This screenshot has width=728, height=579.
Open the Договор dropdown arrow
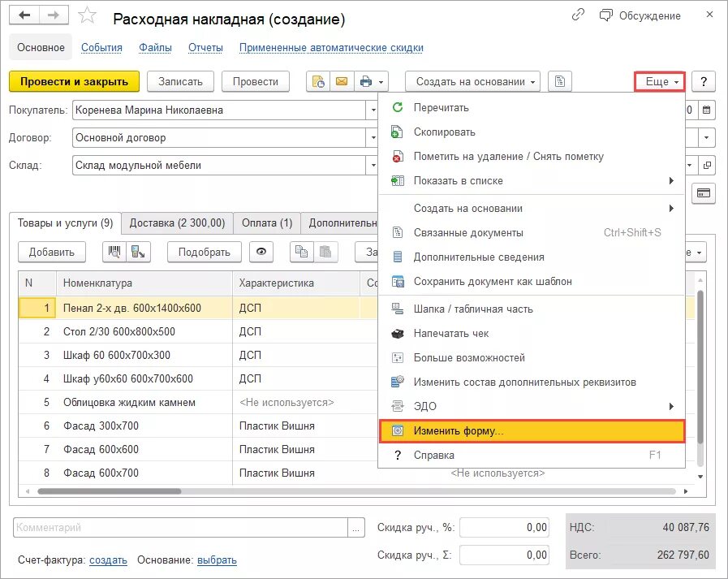(373, 137)
